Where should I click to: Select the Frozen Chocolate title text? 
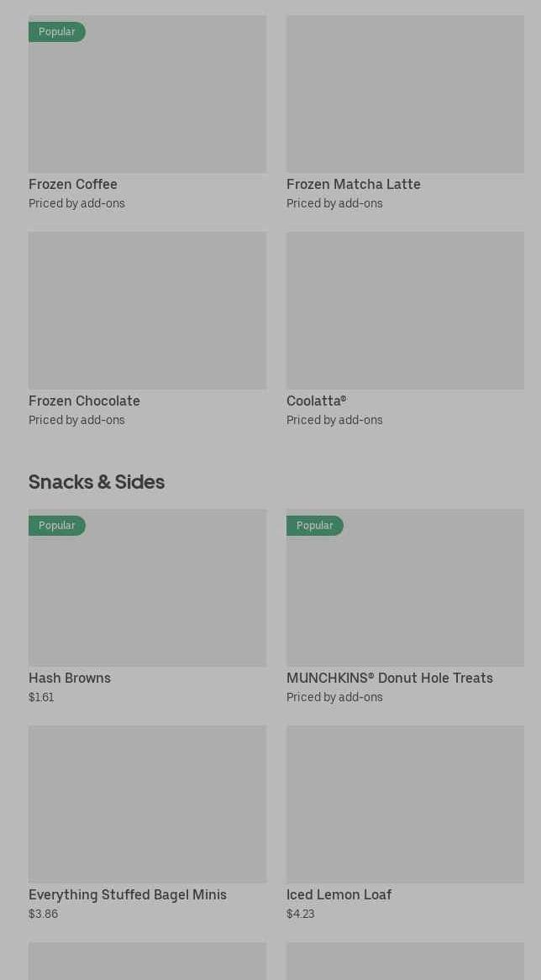84,401
